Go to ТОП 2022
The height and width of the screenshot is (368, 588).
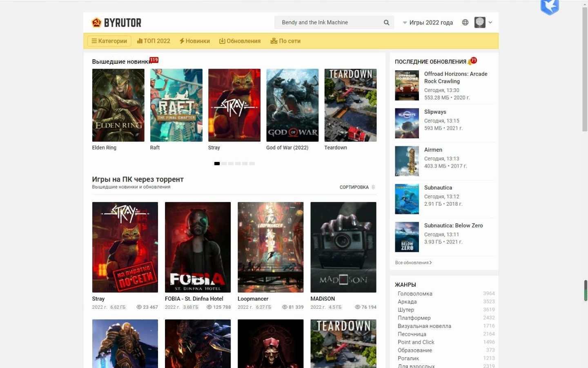click(154, 41)
